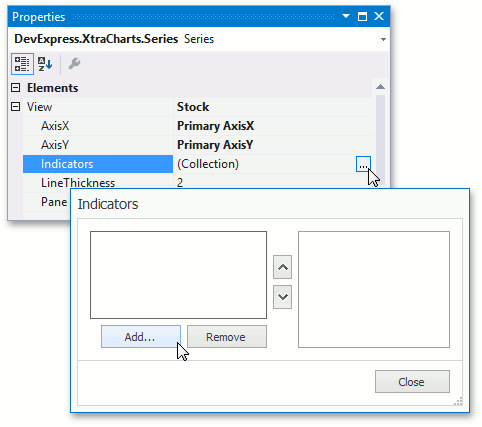Move indicator up with chevron button
Screen dimensions: 482x427
click(282, 267)
